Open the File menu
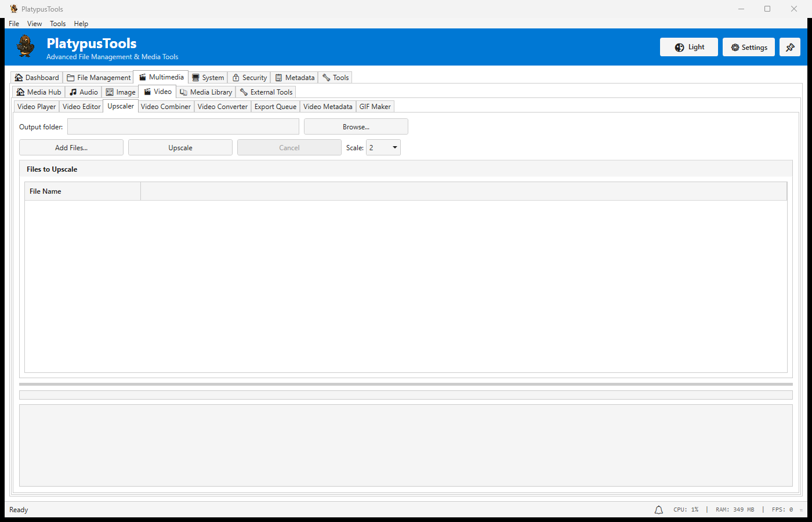Screen dimensions: 812x522 13,23
